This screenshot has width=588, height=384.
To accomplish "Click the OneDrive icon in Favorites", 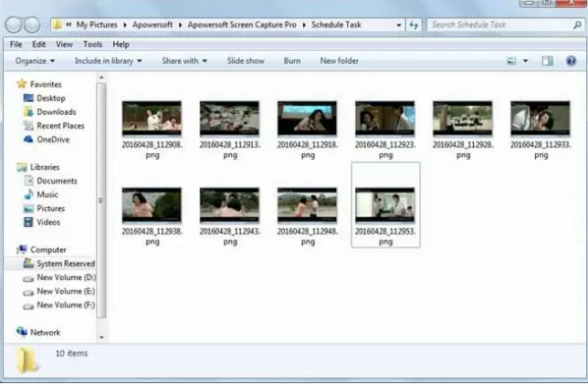I will coord(27,140).
